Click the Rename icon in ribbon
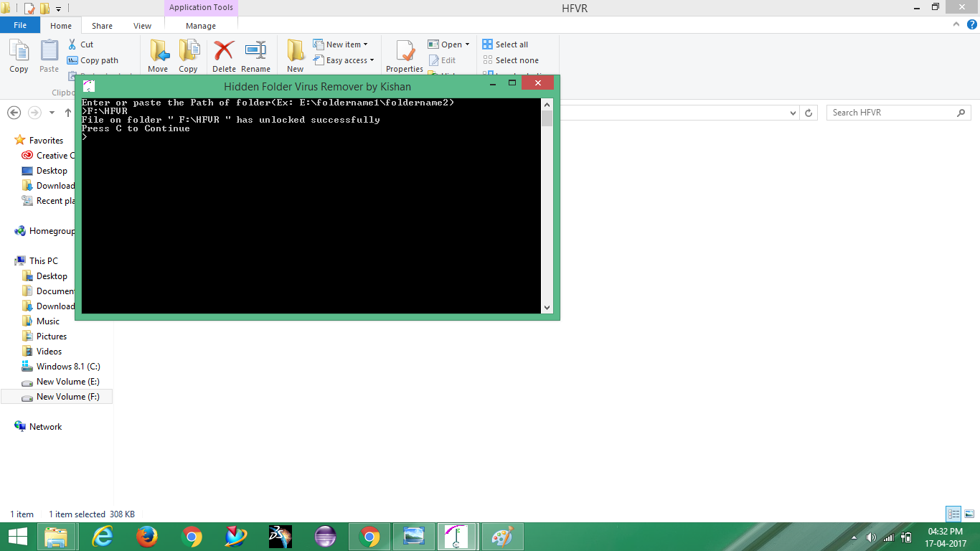The width and height of the screenshot is (980, 551). [255, 51]
